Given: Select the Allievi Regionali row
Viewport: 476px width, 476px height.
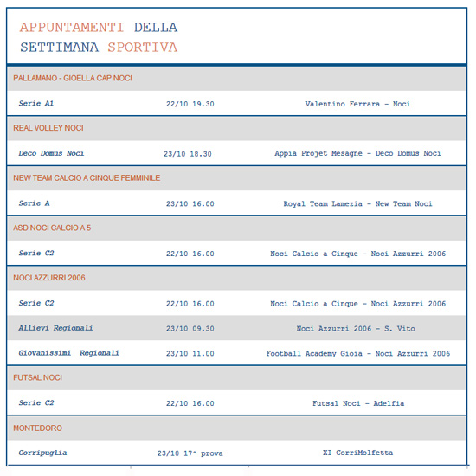Looking at the screenshot, I should [x=236, y=328].
